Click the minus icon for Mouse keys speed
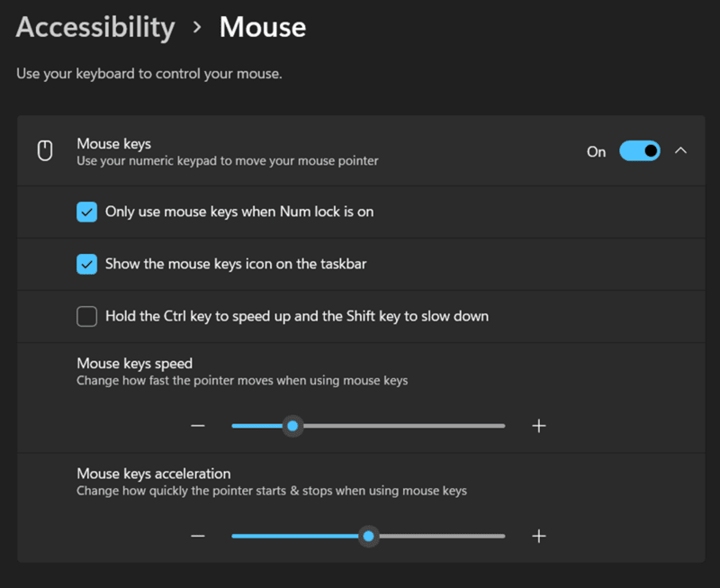This screenshot has width=720, height=588. (198, 426)
